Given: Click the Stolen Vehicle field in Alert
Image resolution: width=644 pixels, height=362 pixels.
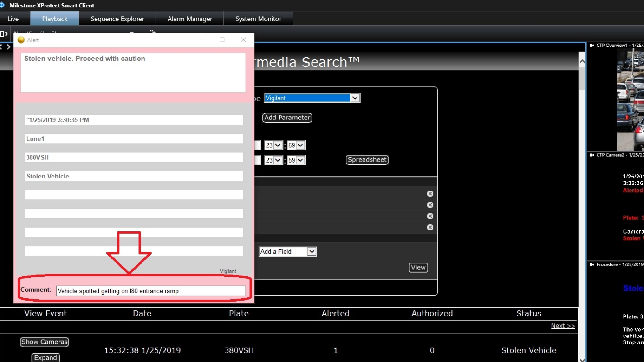Looking at the screenshot, I should click(x=134, y=176).
